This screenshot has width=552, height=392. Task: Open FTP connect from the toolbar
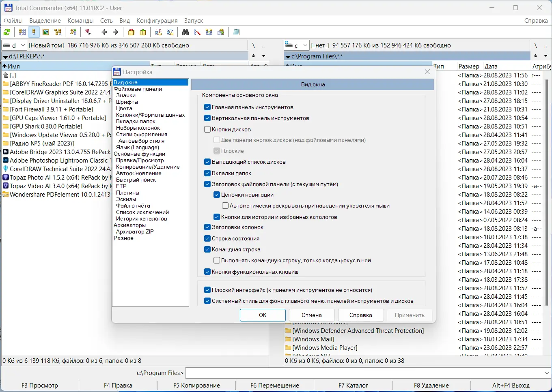(x=158, y=32)
